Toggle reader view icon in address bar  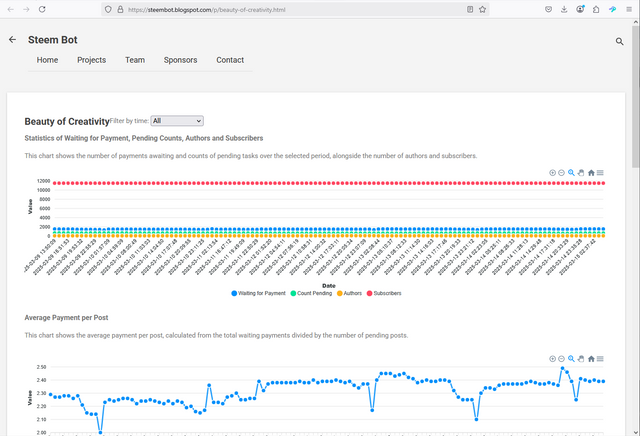pyautogui.click(x=470, y=9)
